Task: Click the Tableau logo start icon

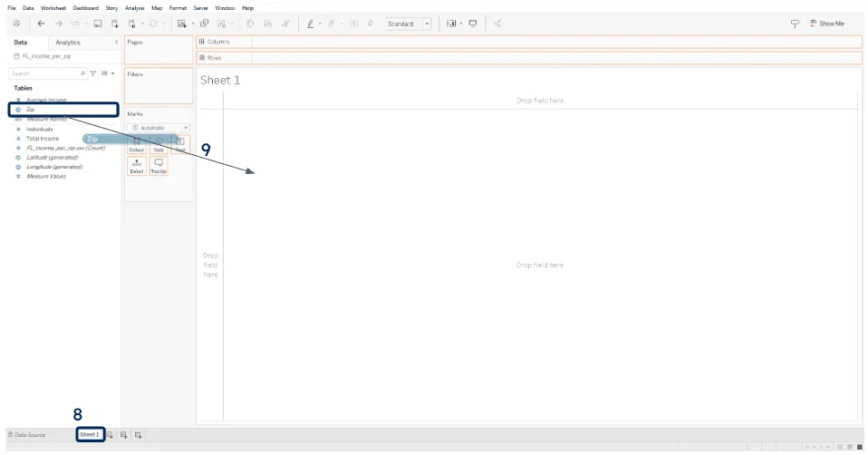Action: click(16, 24)
